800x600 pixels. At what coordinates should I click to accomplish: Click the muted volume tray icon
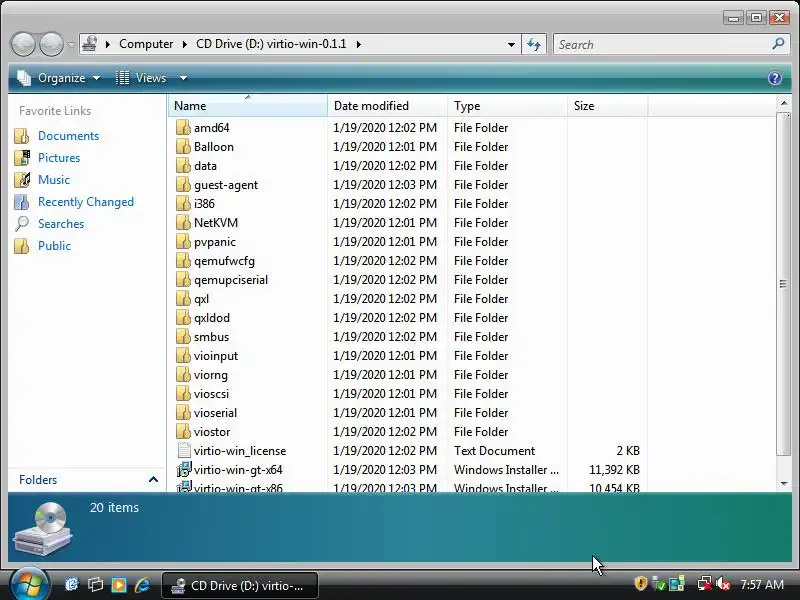click(x=723, y=584)
